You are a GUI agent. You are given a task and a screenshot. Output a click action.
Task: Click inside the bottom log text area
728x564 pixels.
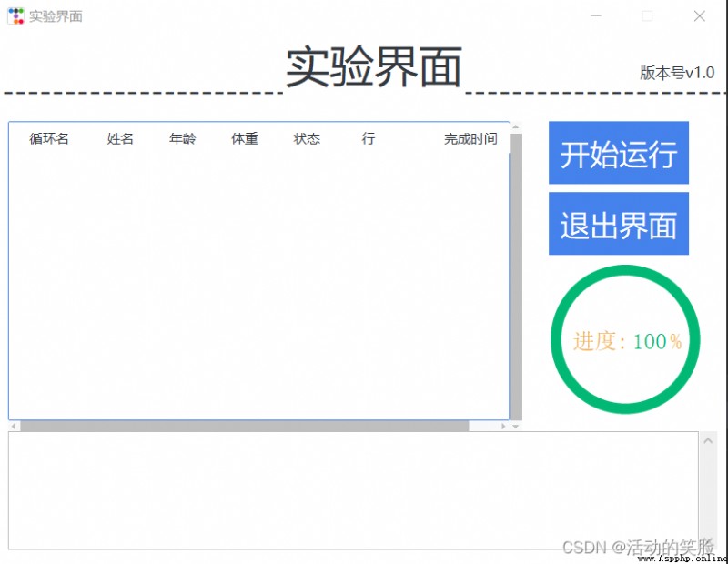(x=353, y=490)
